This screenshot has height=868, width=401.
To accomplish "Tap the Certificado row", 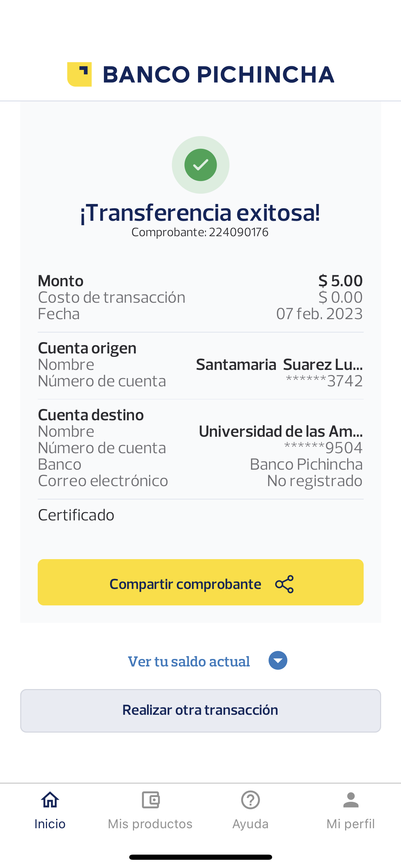I will point(76,515).
